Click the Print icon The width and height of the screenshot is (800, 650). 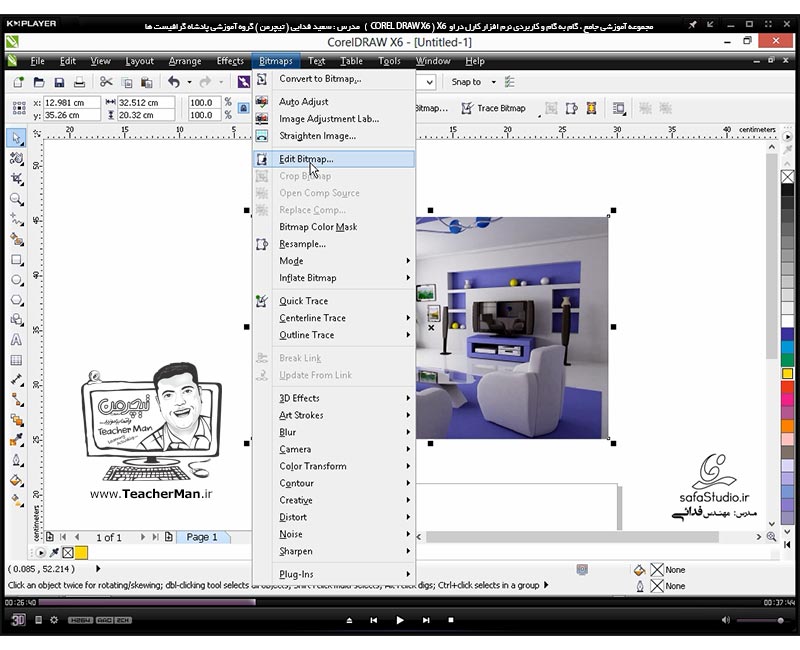click(x=79, y=82)
